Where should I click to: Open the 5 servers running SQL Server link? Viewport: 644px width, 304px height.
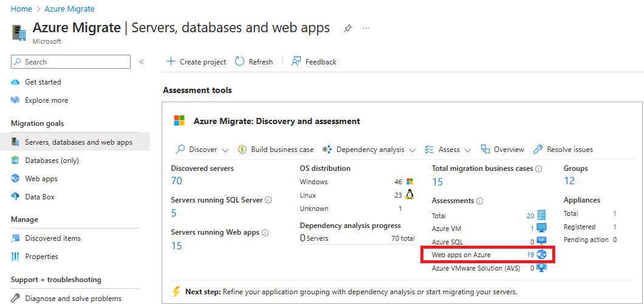174,213
